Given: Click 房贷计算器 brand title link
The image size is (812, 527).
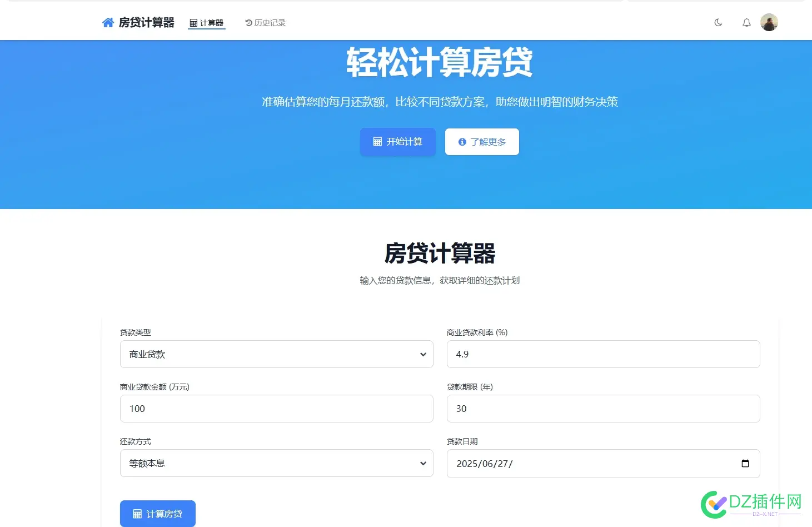Looking at the screenshot, I should pyautogui.click(x=147, y=22).
